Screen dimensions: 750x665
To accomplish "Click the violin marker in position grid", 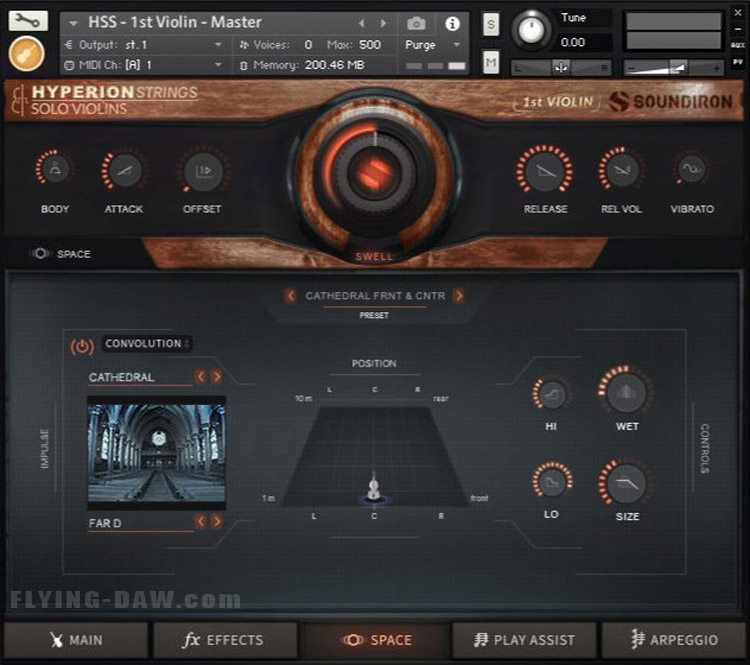I will click(374, 488).
